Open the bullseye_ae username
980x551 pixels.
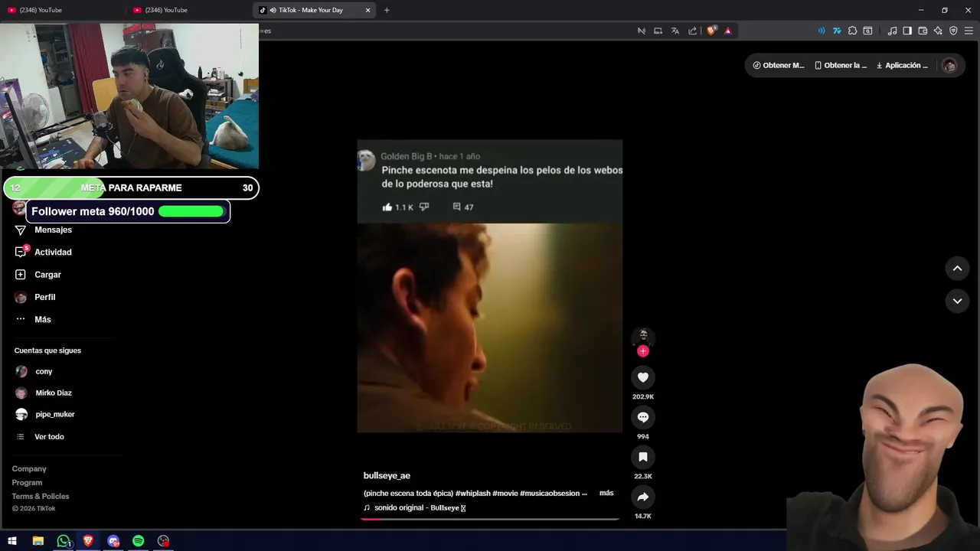point(387,475)
